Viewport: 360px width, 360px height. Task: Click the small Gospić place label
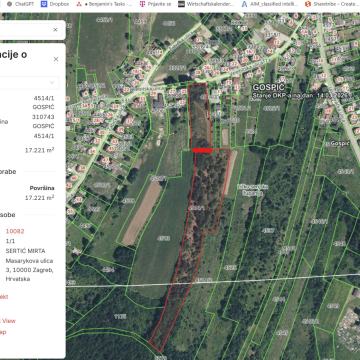(340, 143)
